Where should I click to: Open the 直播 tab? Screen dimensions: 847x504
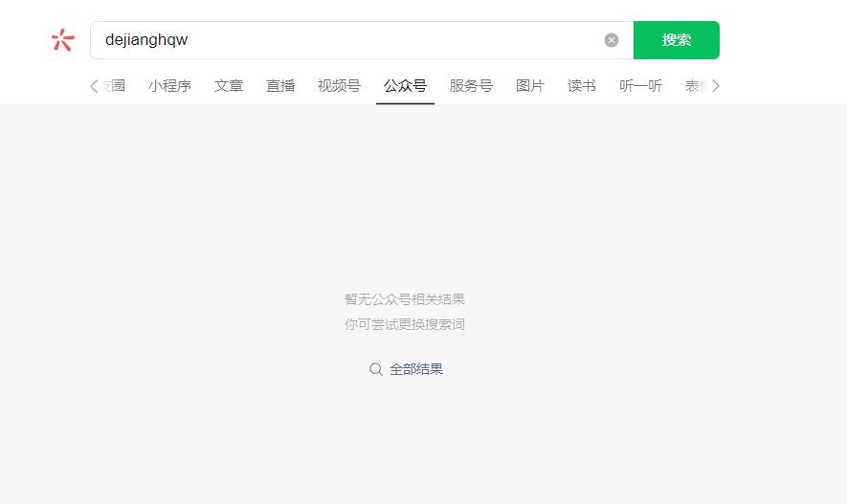click(280, 86)
